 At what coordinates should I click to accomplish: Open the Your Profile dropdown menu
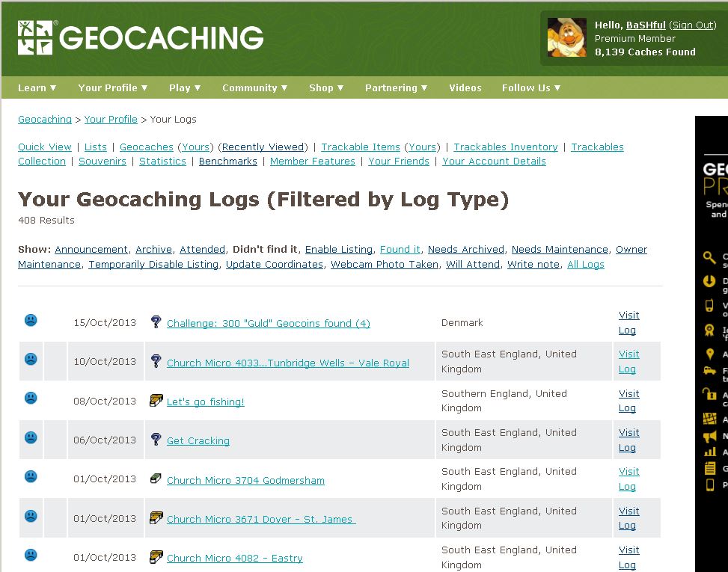[x=113, y=87]
